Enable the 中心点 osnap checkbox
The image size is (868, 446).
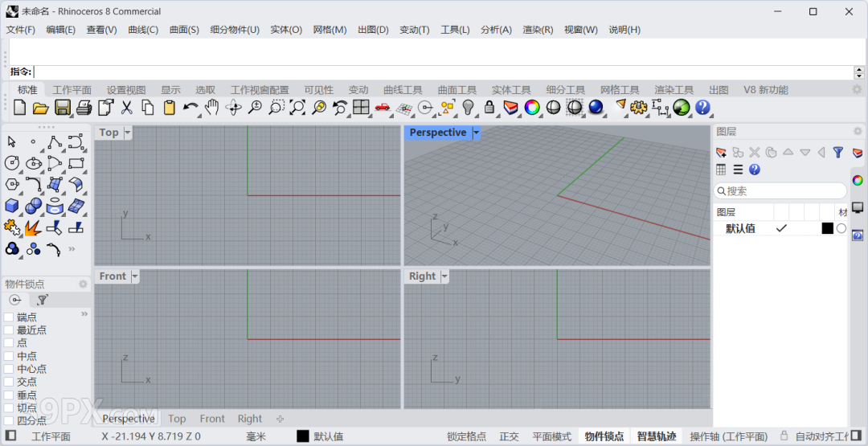(8, 369)
